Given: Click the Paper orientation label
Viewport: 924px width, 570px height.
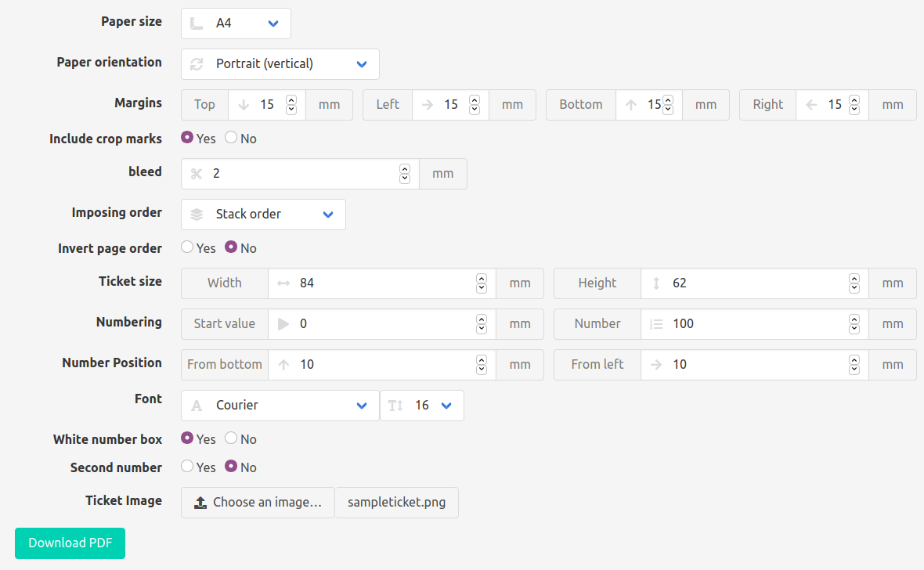Looking at the screenshot, I should (x=109, y=63).
